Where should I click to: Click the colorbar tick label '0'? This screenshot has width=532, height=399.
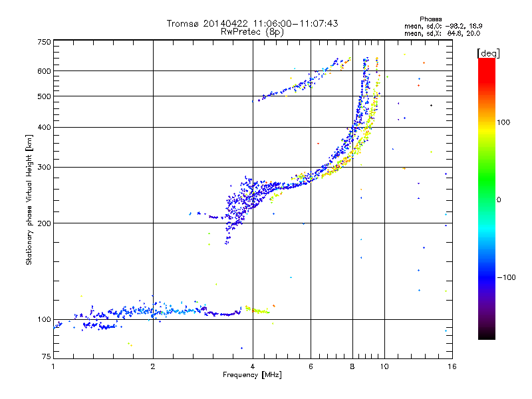499,199
